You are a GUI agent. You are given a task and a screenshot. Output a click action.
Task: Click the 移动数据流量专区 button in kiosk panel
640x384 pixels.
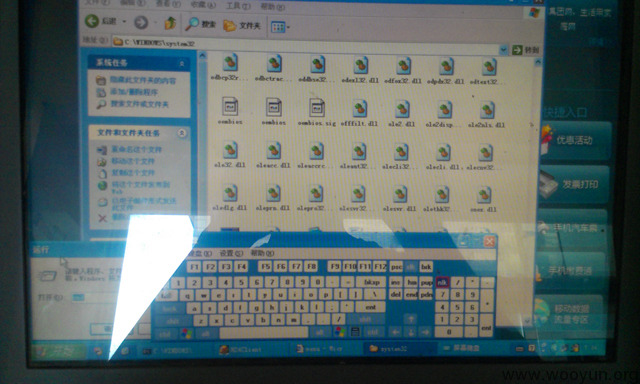point(570,314)
